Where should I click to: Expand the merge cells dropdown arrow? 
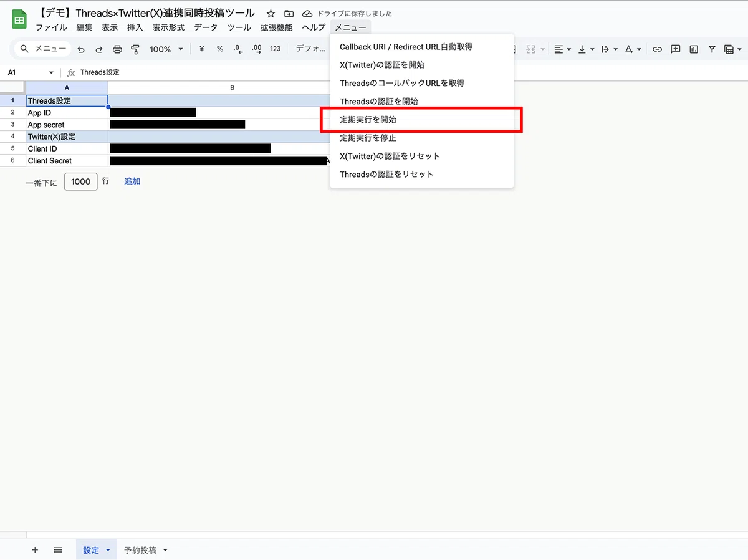click(542, 49)
